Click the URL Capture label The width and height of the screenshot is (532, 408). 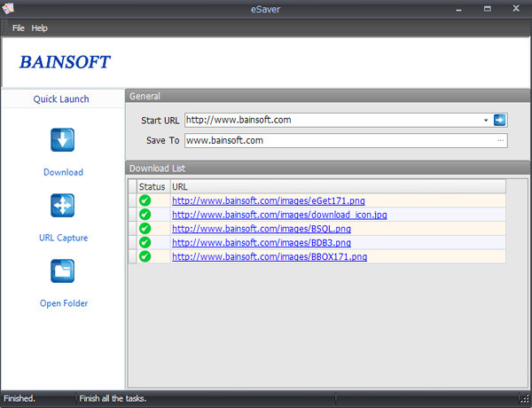(x=64, y=238)
